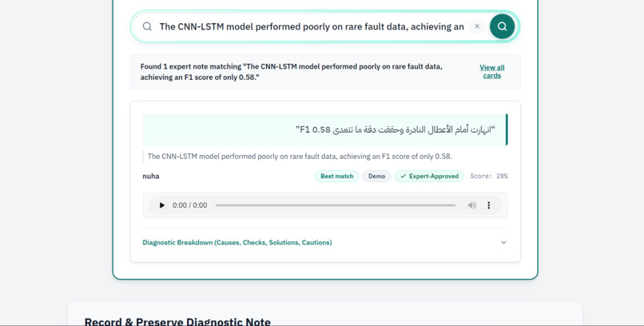This screenshot has width=644, height=326.
Task: Click the Record & Preserve Diagnostic Note heading
Action: tap(177, 321)
